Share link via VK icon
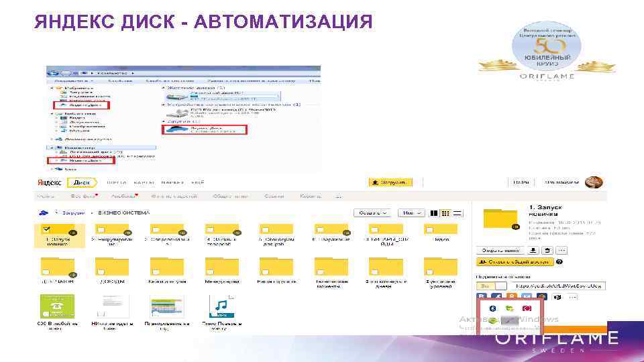The image size is (644, 362). click(x=482, y=297)
